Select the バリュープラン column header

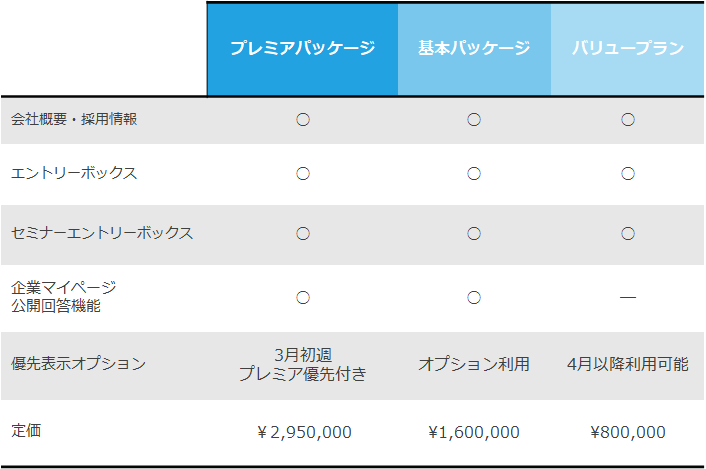[628, 48]
